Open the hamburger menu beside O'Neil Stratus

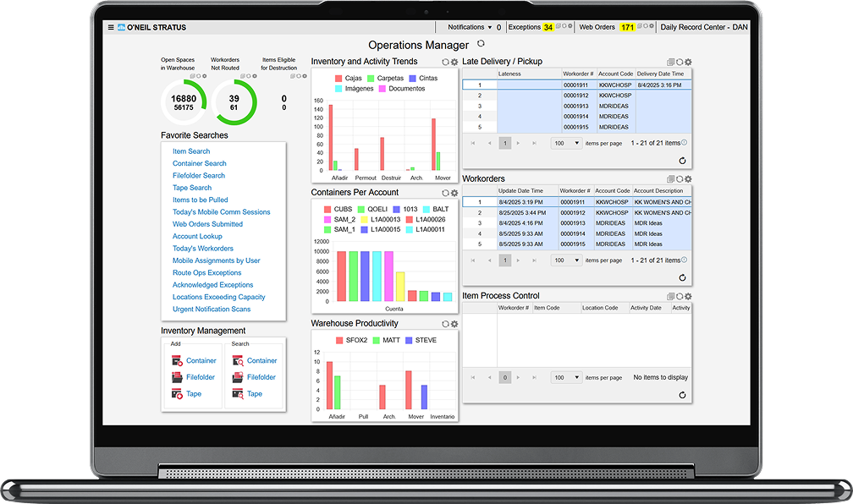[111, 27]
